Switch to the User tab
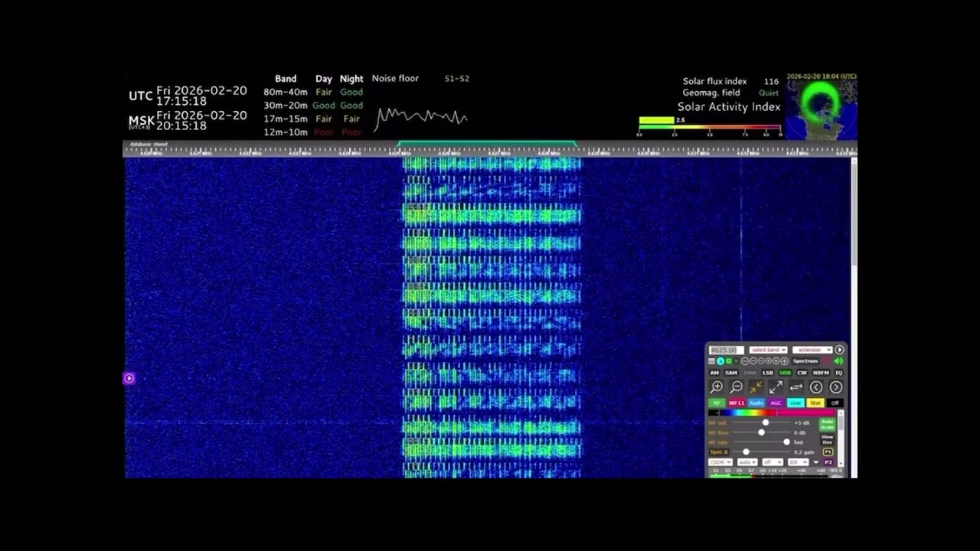This screenshot has height=551, width=980. (x=795, y=403)
